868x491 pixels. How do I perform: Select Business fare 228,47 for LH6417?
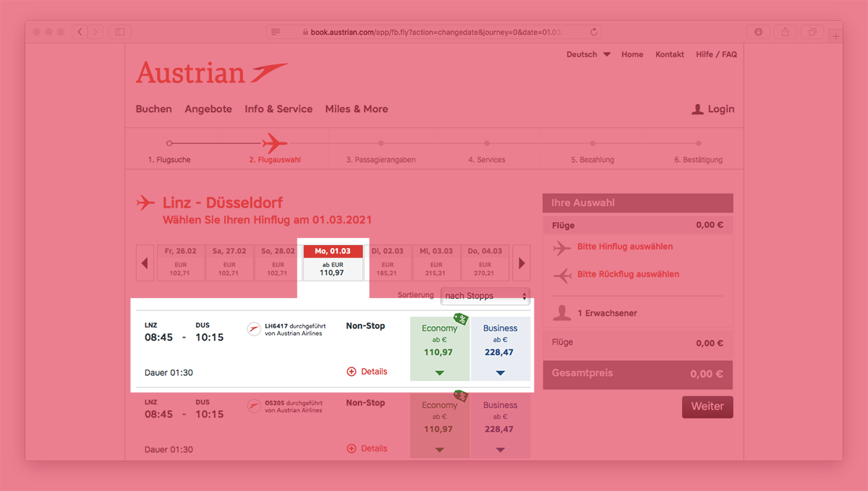(x=501, y=349)
